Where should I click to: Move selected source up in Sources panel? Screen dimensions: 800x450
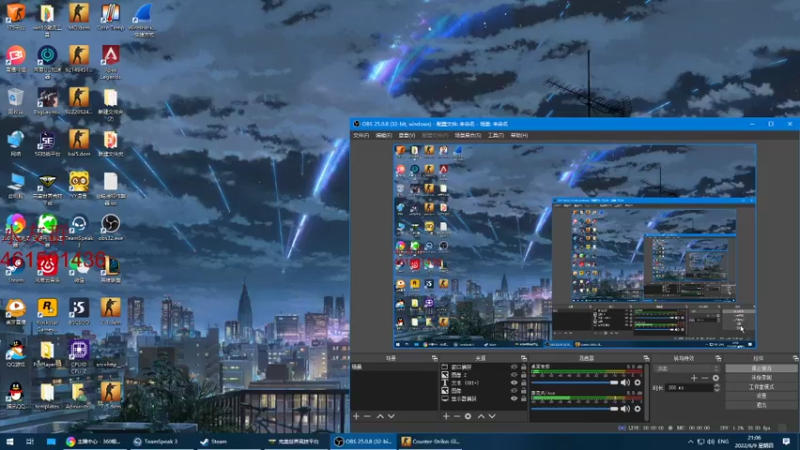[481, 416]
